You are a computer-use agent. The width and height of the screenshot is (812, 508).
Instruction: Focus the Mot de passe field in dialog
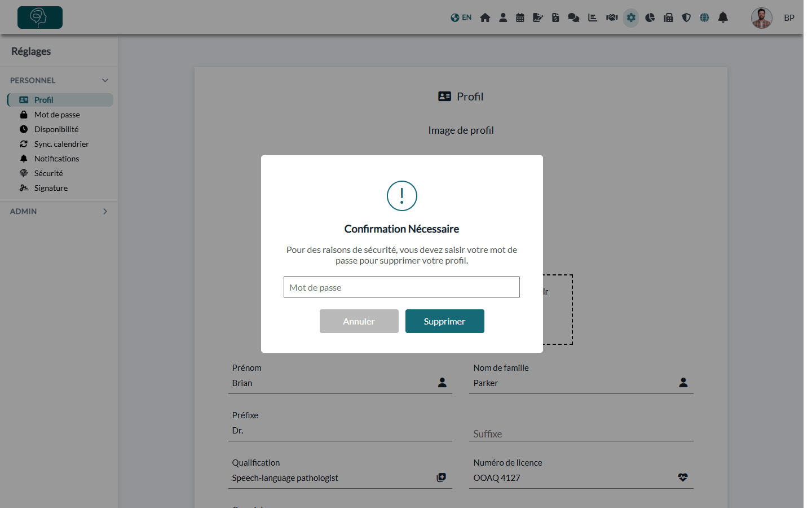401,287
